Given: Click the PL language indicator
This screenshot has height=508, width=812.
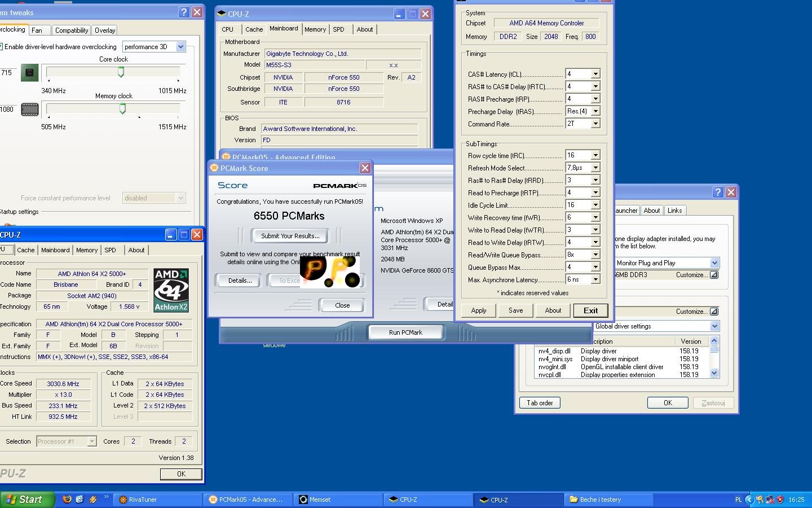Looking at the screenshot, I should 738,500.
